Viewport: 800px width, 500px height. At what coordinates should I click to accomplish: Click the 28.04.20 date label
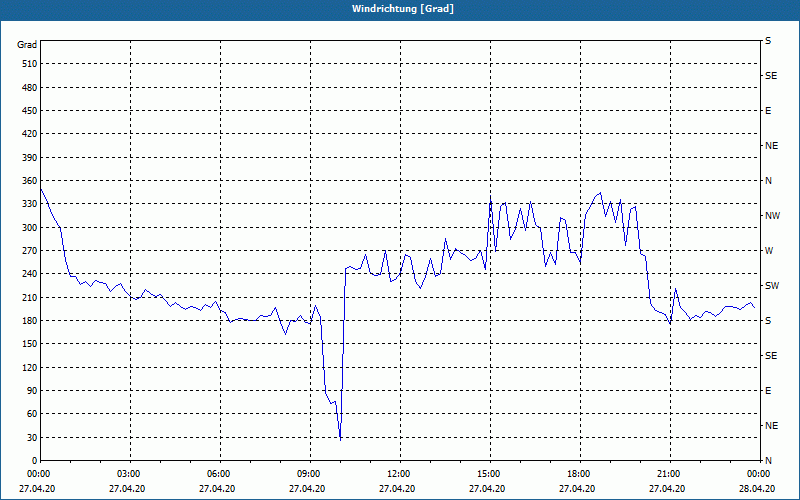757,489
